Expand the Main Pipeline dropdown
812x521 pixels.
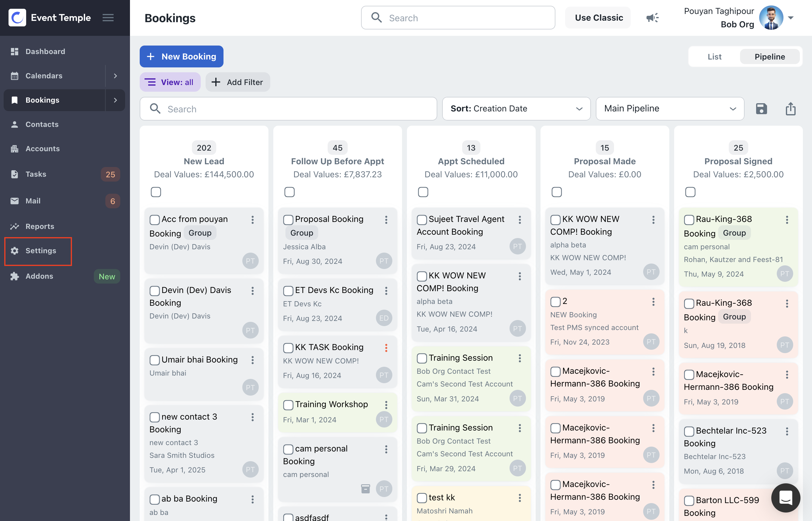coord(670,109)
